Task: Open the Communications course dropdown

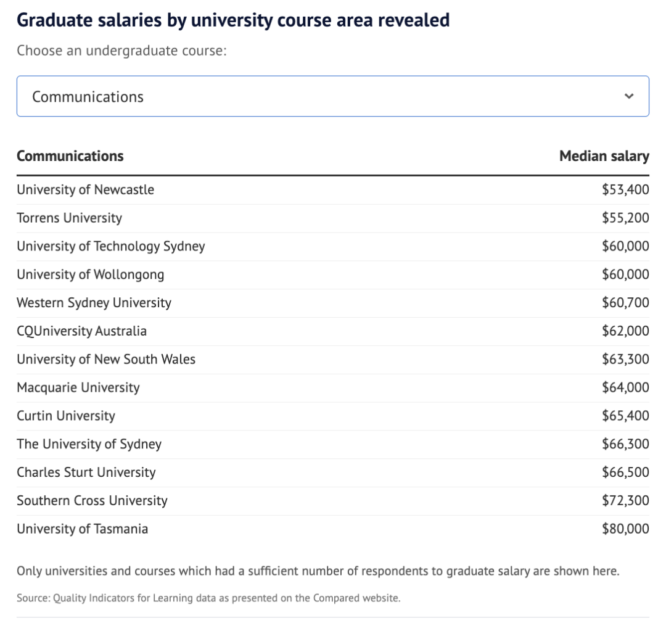Action: point(332,96)
